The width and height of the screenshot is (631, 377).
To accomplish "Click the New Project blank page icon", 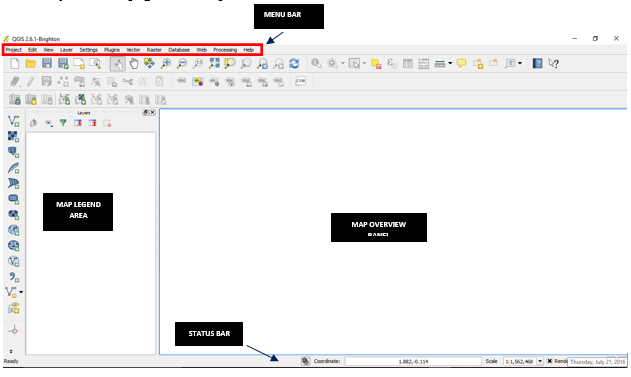I will pos(15,64).
